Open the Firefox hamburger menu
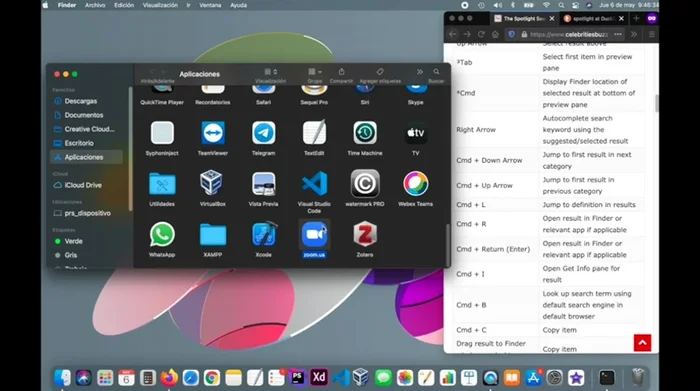Viewport: 700px width, 391px height. [x=651, y=34]
